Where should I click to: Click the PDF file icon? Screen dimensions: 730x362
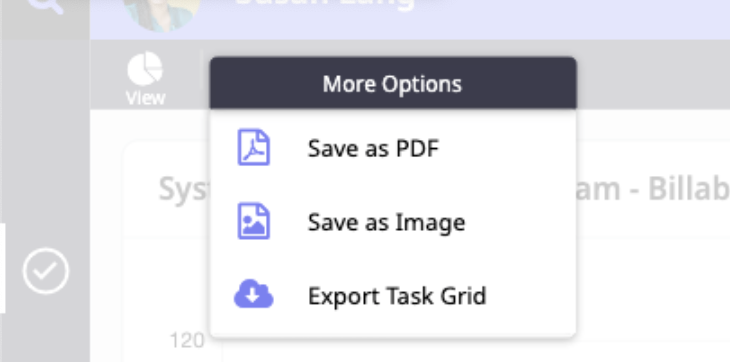pyautogui.click(x=254, y=147)
